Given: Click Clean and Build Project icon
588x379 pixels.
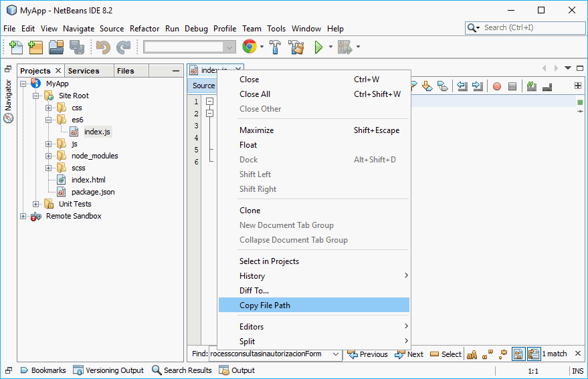Looking at the screenshot, I should 296,47.
